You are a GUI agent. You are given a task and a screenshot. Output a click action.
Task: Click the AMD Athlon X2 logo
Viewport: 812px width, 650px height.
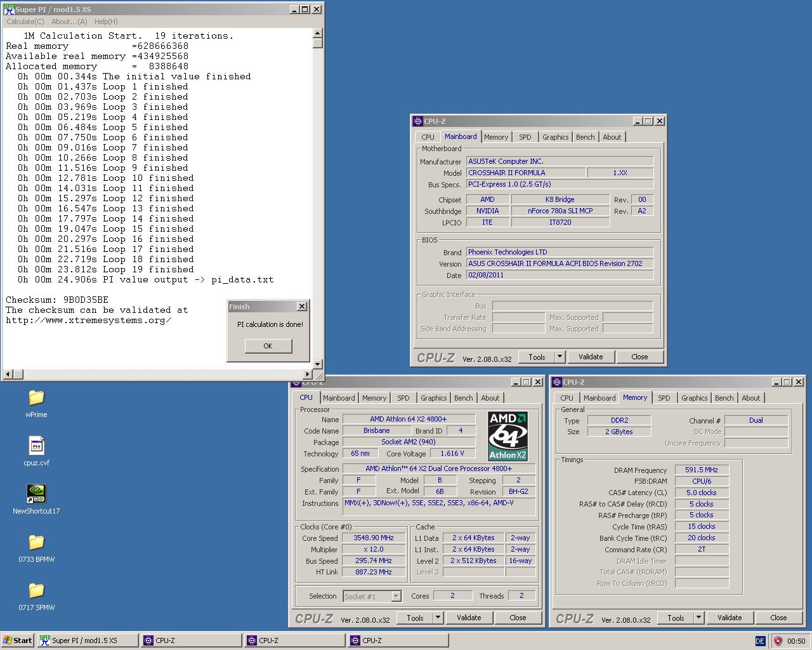[508, 436]
